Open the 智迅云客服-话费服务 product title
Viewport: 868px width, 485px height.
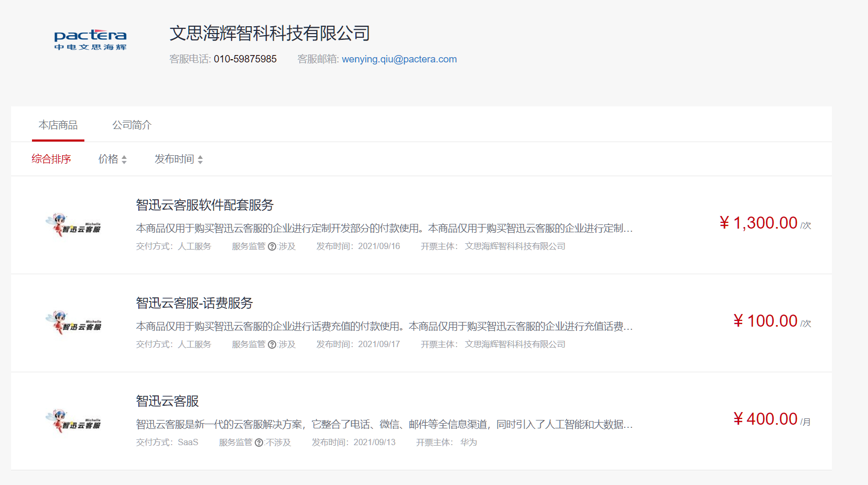[194, 303]
